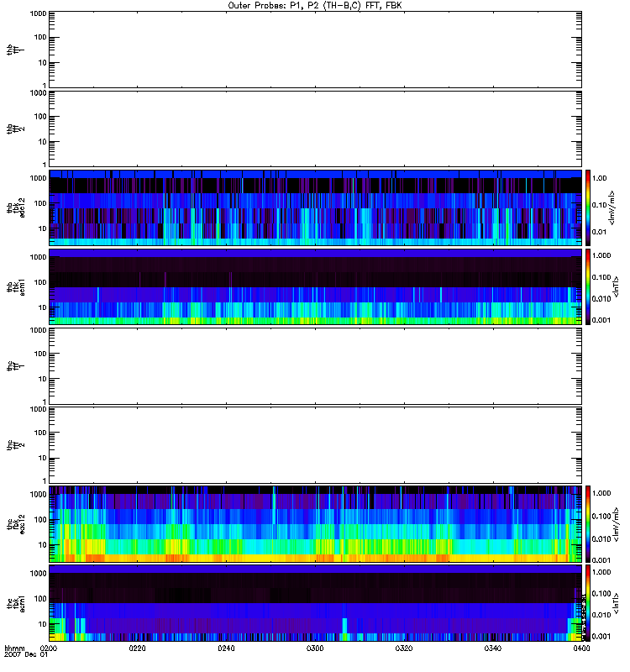Click the thb fbk edc12 spectrogram panel
The width and height of the screenshot is (630, 672).
pyautogui.click(x=315, y=207)
